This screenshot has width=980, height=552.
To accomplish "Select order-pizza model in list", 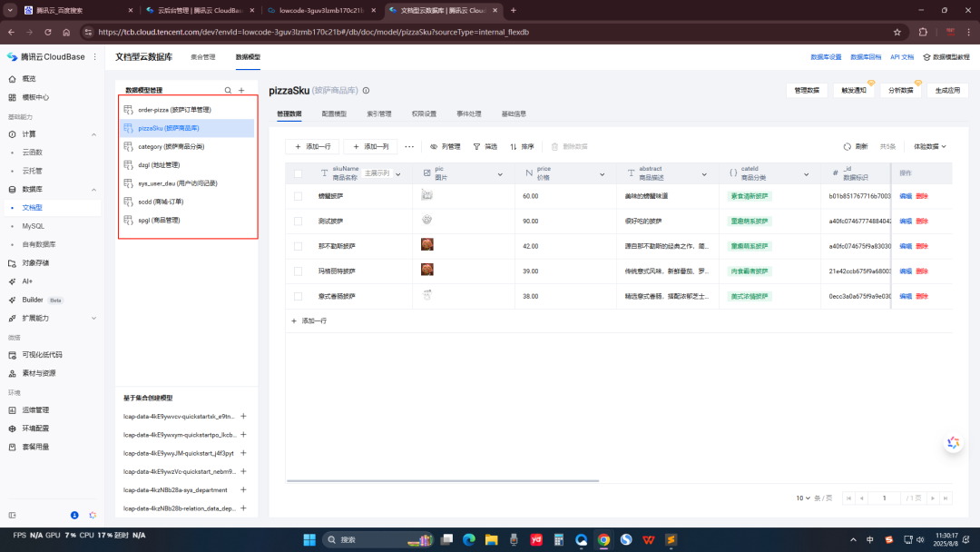I will 188,110.
